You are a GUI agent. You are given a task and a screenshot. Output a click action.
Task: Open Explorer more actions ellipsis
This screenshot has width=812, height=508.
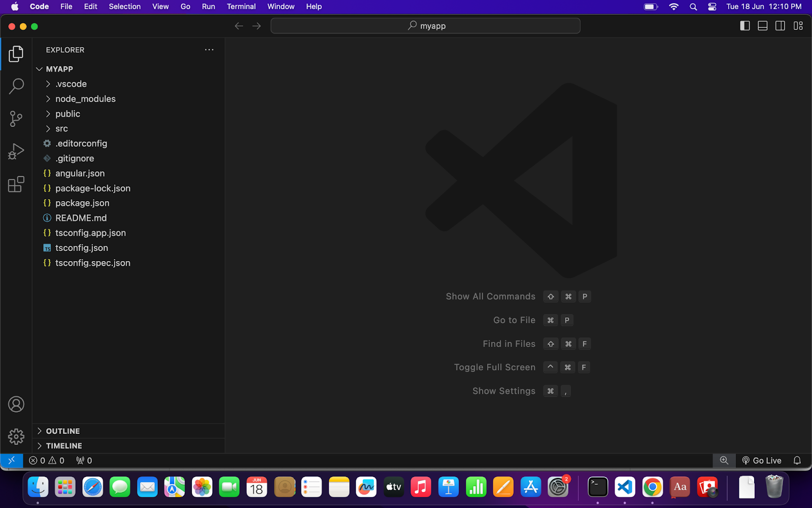tap(209, 50)
